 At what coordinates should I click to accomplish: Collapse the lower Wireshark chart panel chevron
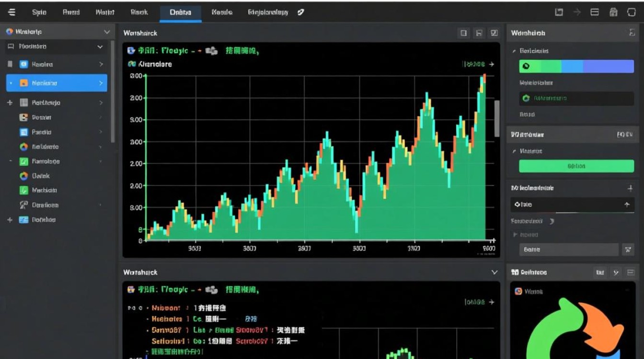(x=494, y=272)
